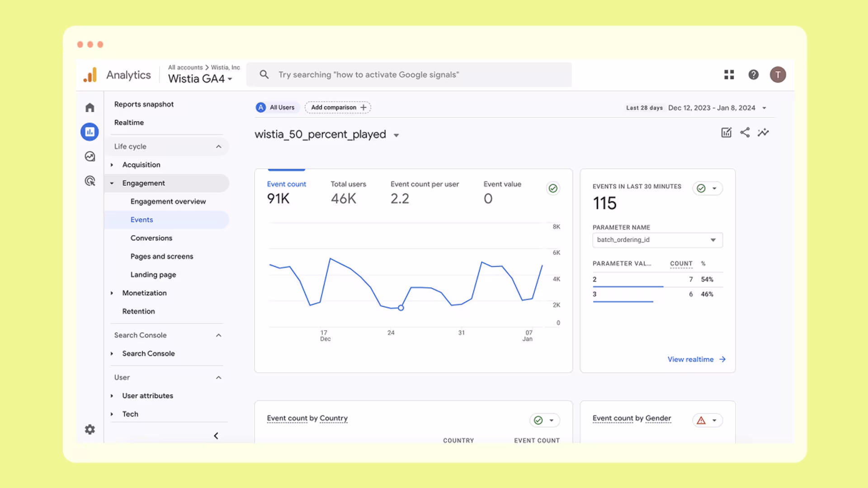Open the Google apps grid icon
This screenshot has height=488, width=868.
(729, 75)
